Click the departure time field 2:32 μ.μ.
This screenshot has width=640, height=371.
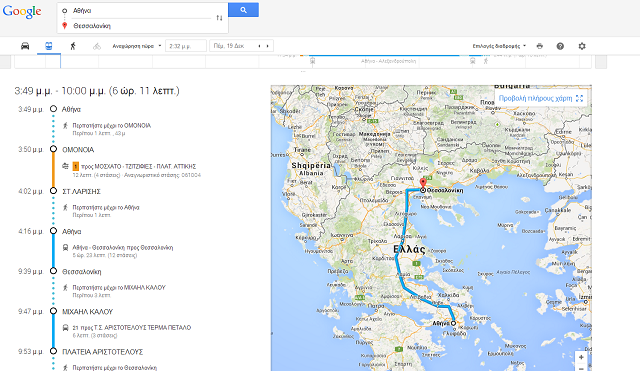coord(186,46)
